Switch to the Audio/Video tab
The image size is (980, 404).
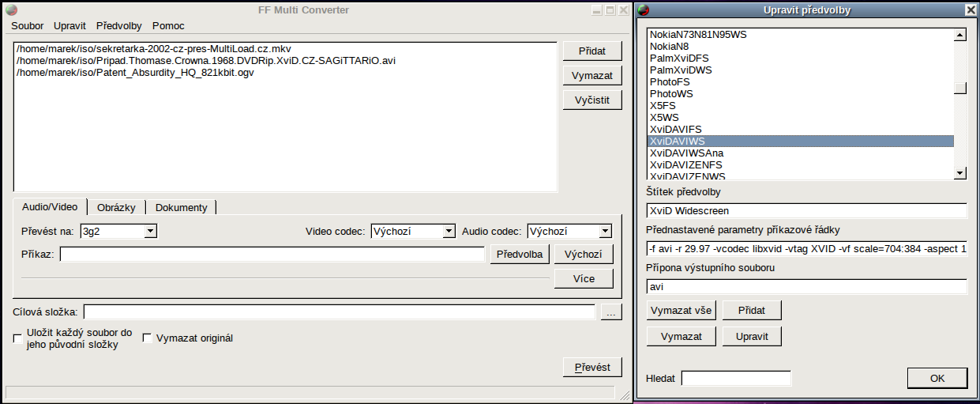(50, 206)
